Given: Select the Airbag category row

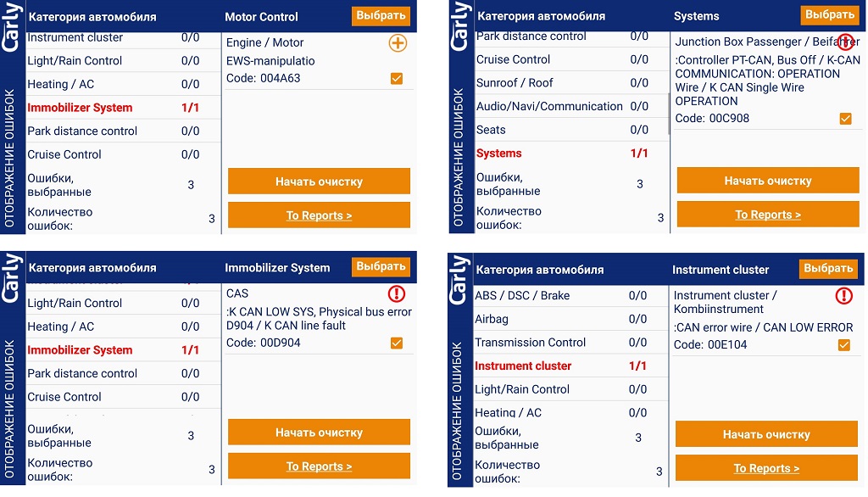Looking at the screenshot, I should [492, 319].
